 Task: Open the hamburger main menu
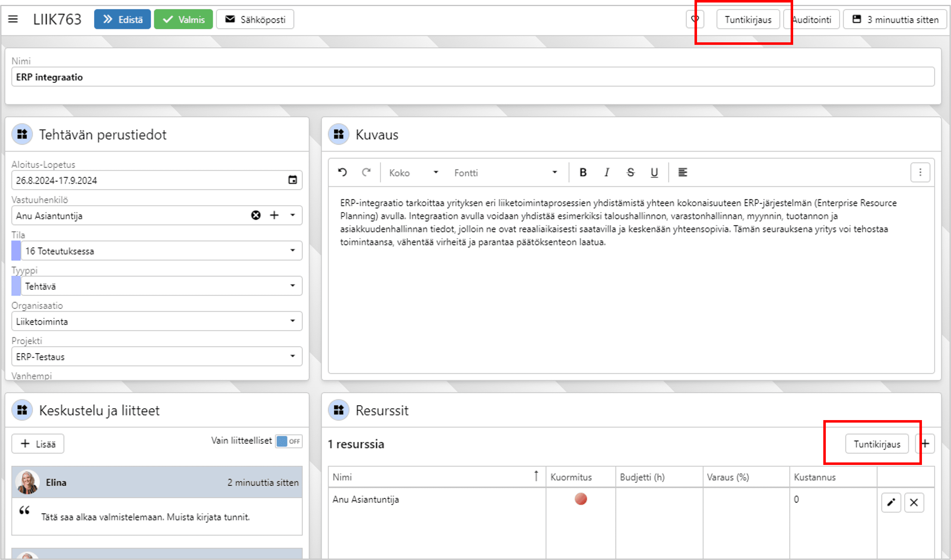point(13,19)
